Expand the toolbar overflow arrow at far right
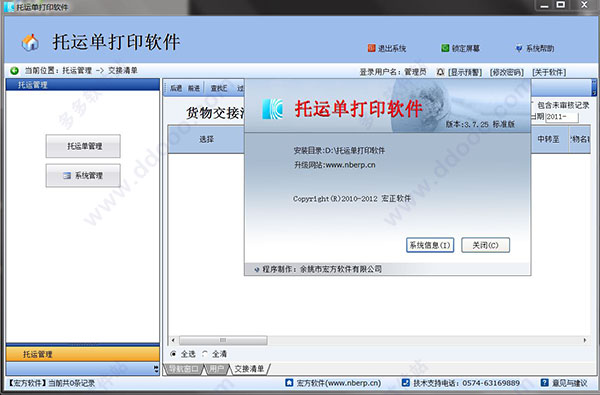Screen dimensions: 600x395 [x=593, y=88]
